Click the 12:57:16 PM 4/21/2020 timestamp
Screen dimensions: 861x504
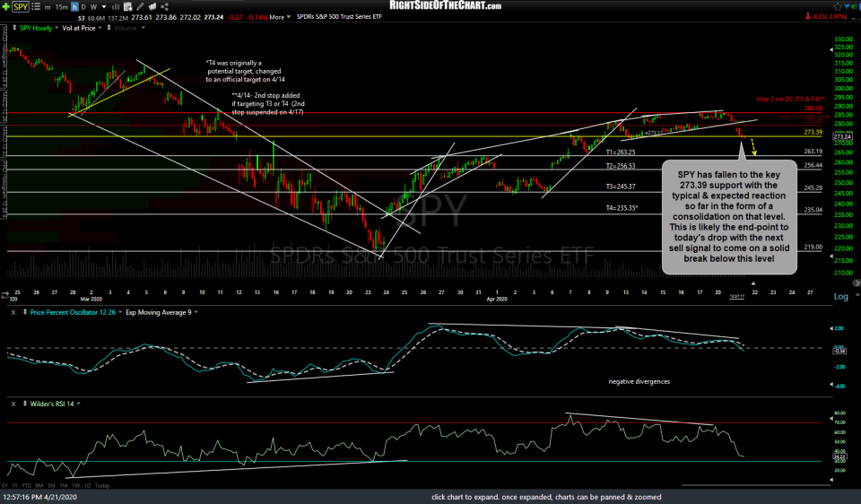[x=39, y=498]
